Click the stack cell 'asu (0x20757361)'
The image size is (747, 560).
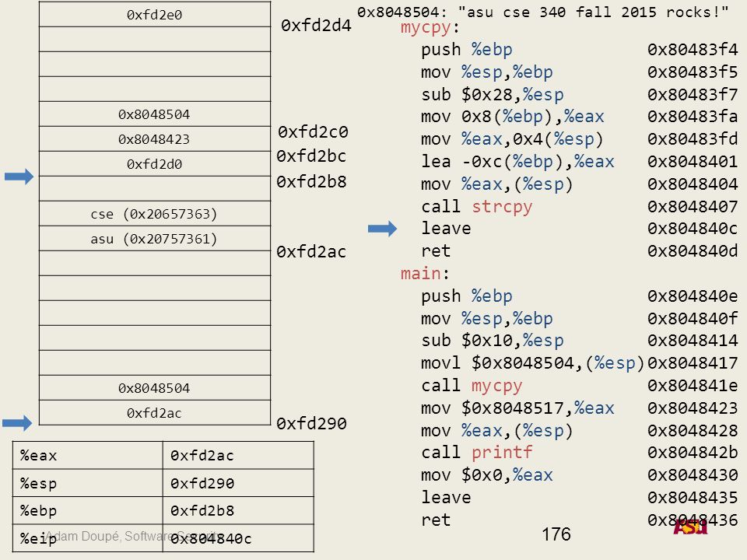click(x=155, y=239)
